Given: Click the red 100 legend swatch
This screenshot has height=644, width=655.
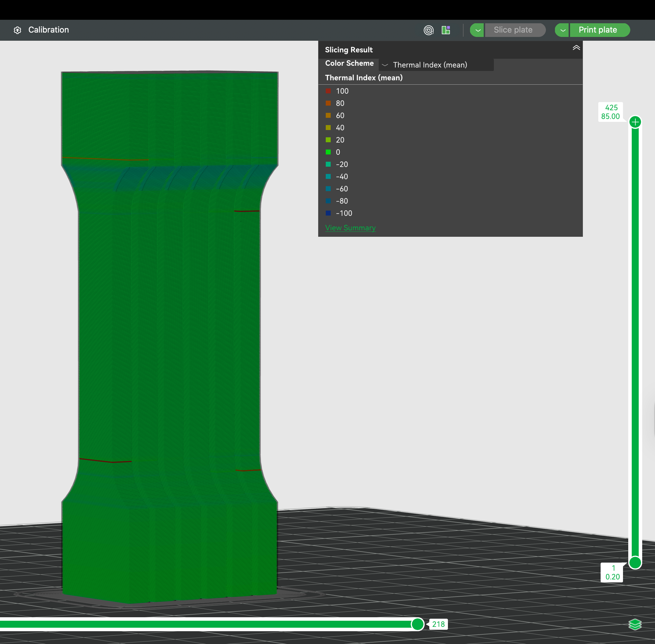Looking at the screenshot, I should [328, 91].
